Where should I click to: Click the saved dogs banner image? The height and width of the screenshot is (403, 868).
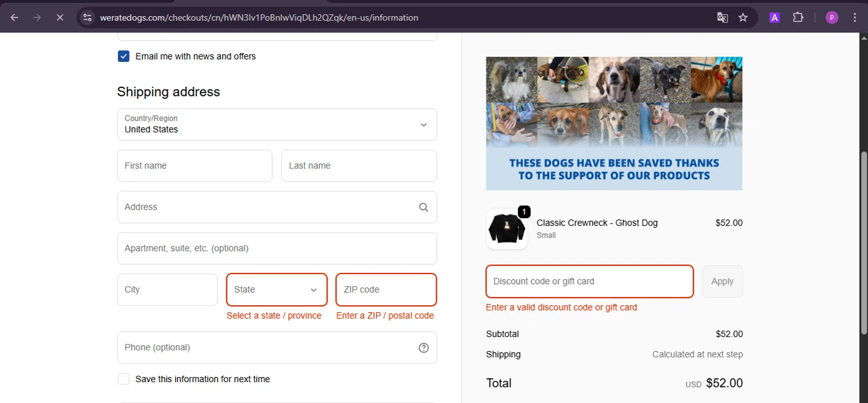point(614,123)
